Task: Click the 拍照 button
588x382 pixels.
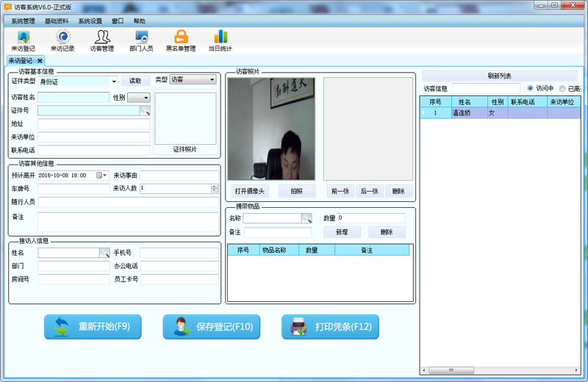Action: (x=297, y=191)
